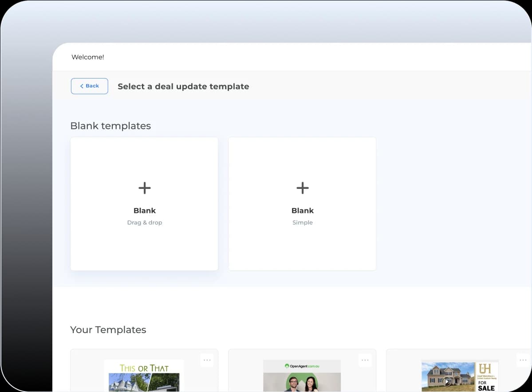This screenshot has width=532, height=392.
Task: Choose the 'Simple' subtitle label
Action: click(x=303, y=223)
